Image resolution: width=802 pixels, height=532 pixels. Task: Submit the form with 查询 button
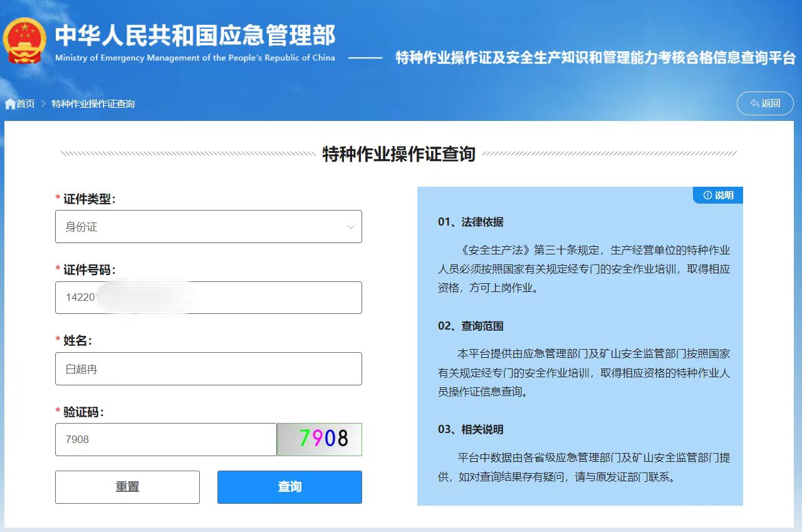(x=289, y=487)
